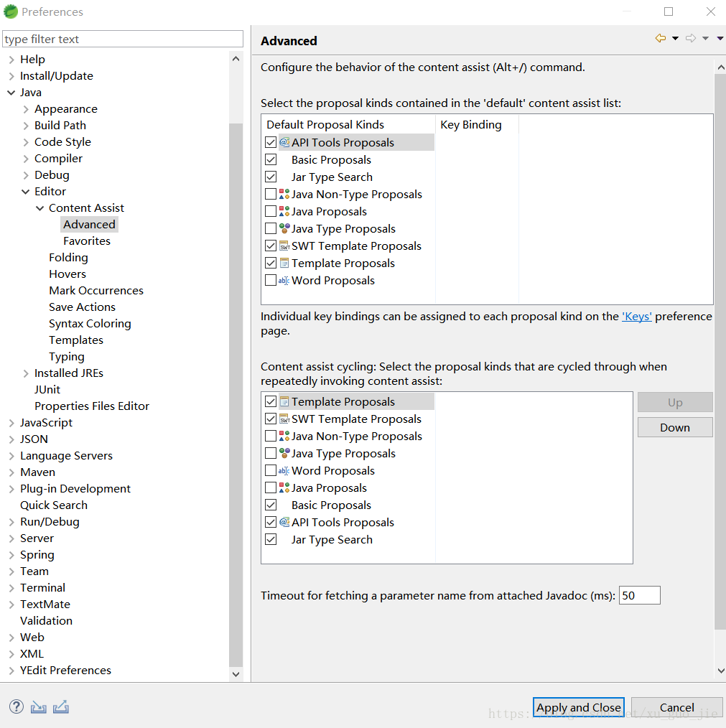Viewport: 726px width, 728px height.
Task: Click preference tree vertical scrollbar thumb
Action: coord(236,395)
